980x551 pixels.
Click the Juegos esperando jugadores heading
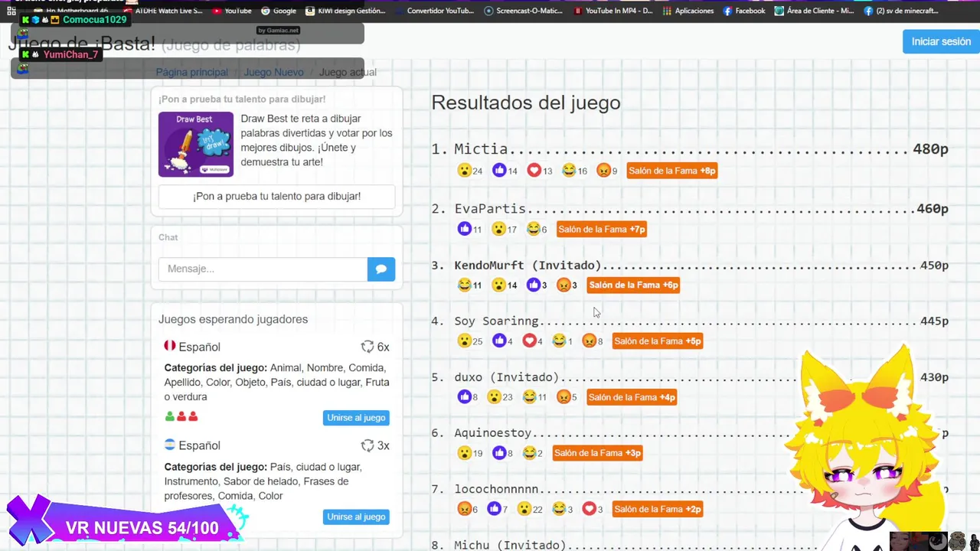(233, 319)
